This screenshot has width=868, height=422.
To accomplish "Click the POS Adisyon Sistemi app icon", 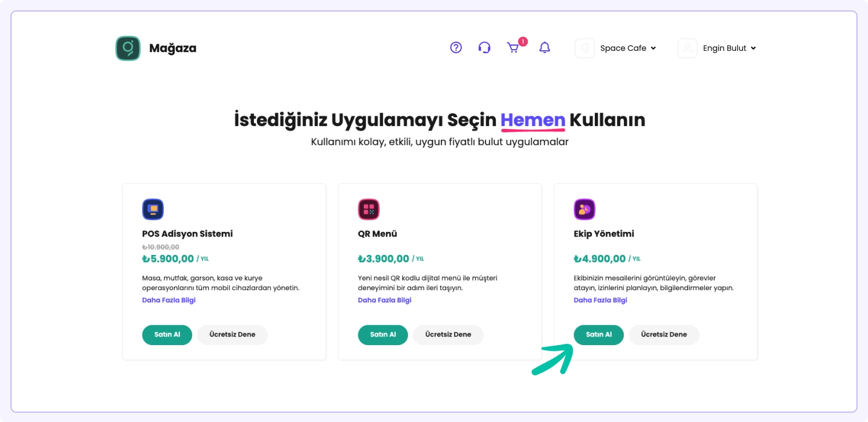I will (153, 209).
